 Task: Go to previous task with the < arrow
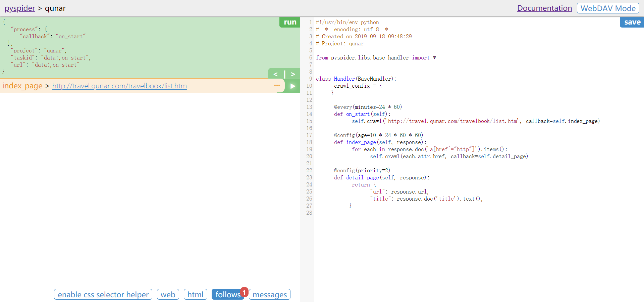coord(276,74)
